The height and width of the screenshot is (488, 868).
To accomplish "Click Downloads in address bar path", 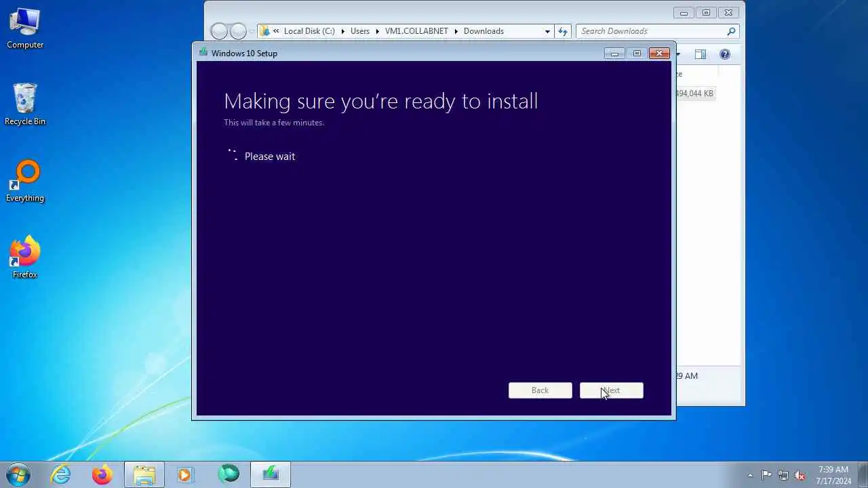I will 484,31.
